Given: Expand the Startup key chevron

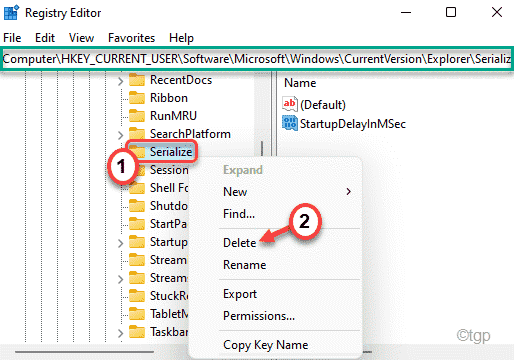Looking at the screenshot, I should tap(120, 243).
